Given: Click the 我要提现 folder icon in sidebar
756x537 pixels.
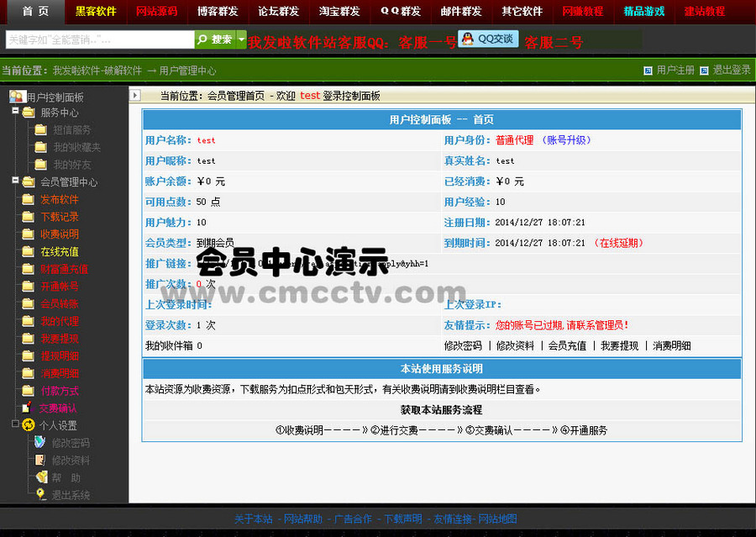Looking at the screenshot, I should pyautogui.click(x=29, y=338).
